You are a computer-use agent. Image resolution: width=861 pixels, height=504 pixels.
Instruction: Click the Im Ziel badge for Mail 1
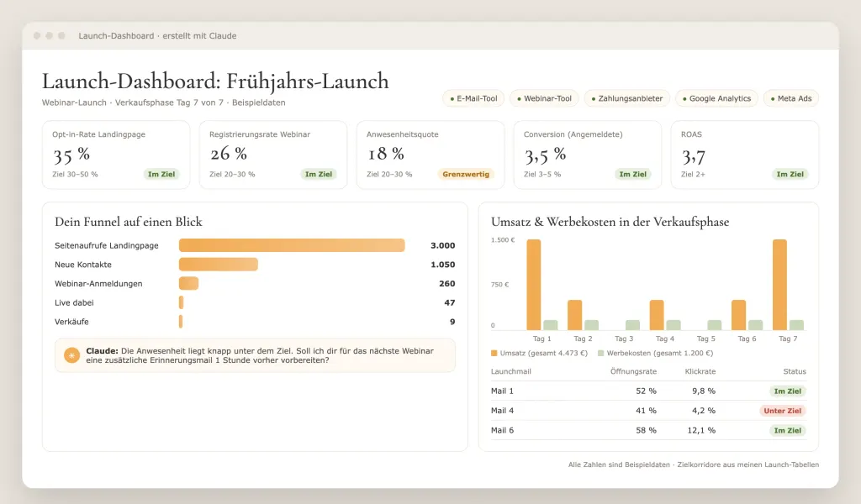click(x=787, y=391)
